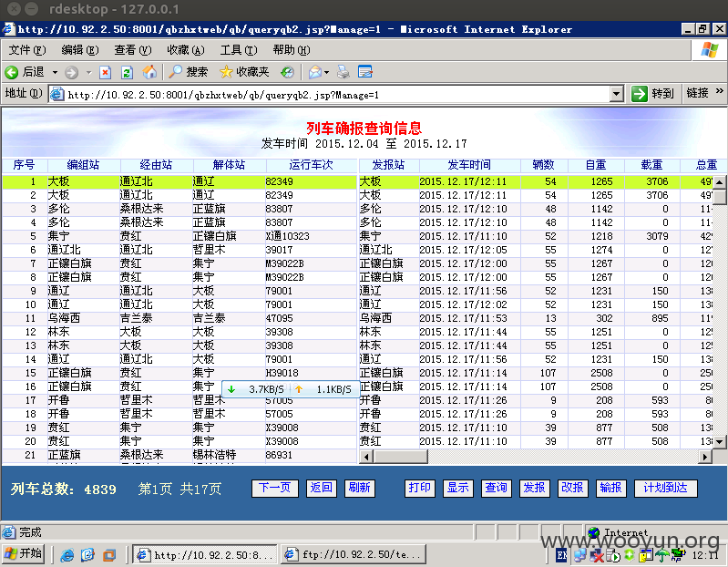
Task: Open 帮助(H) menu
Action: pos(292,50)
